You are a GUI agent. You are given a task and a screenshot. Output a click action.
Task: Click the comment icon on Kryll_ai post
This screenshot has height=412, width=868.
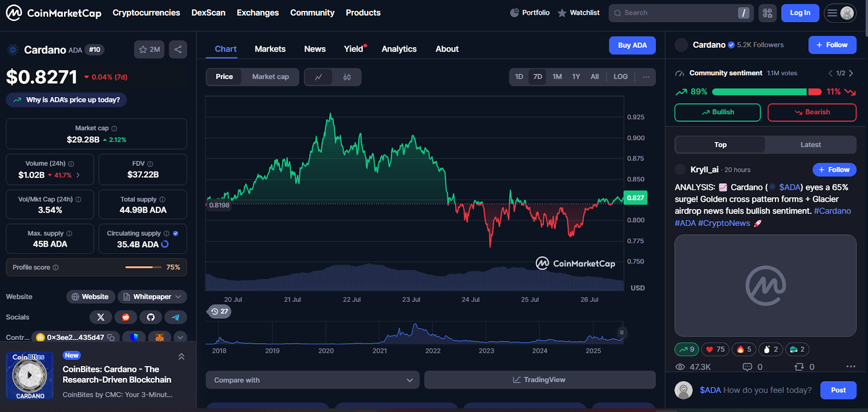click(747, 367)
